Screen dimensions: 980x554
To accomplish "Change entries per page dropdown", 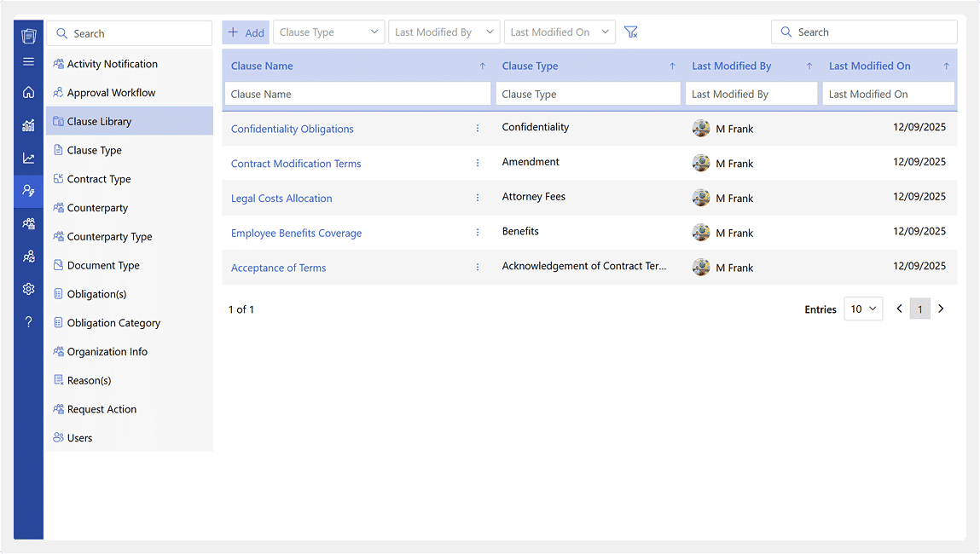I will click(863, 309).
